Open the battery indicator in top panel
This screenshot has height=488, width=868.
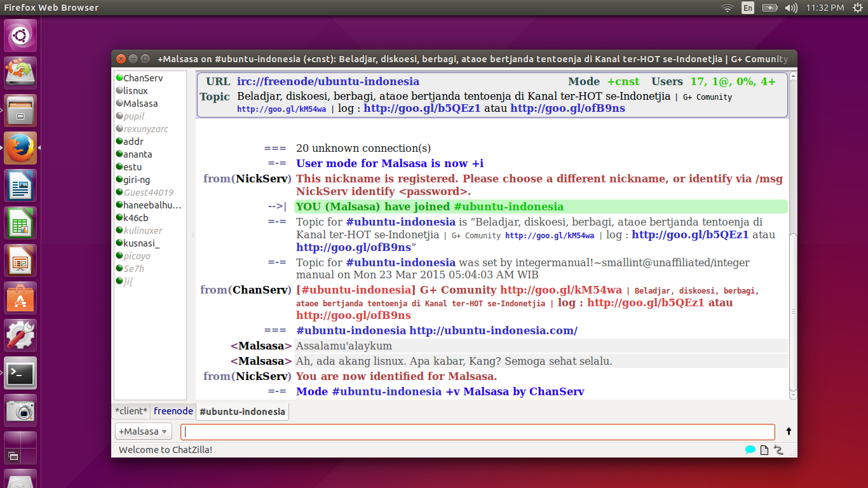pyautogui.click(x=770, y=8)
